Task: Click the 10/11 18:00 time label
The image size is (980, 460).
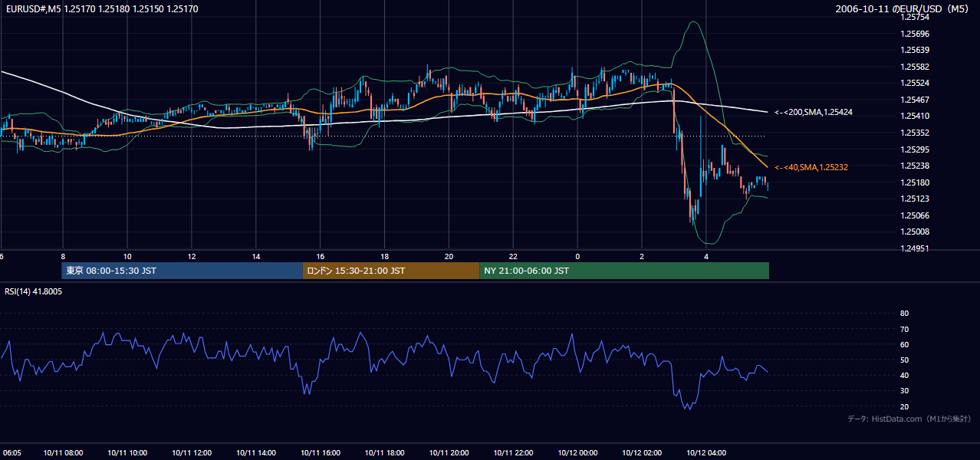Action: pyautogui.click(x=385, y=452)
